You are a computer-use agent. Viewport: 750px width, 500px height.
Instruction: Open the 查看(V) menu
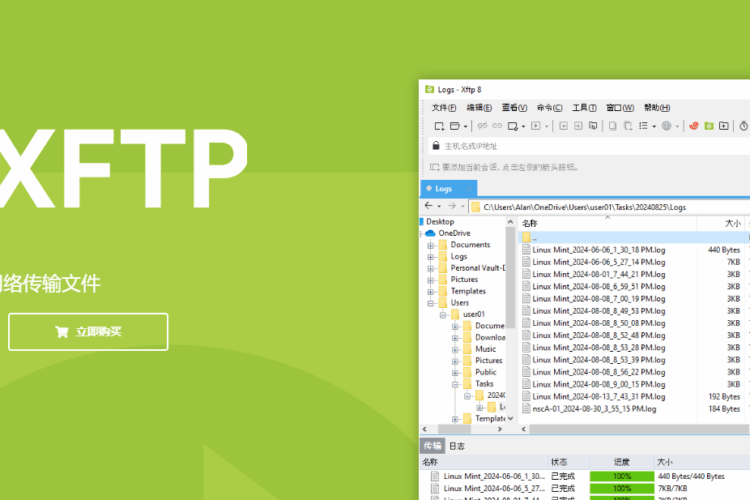[x=514, y=108]
